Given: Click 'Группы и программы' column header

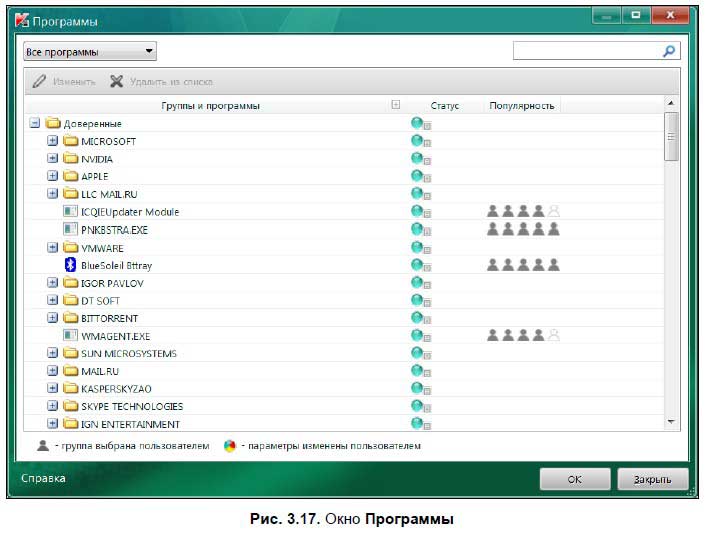Looking at the screenshot, I should pos(210,106).
